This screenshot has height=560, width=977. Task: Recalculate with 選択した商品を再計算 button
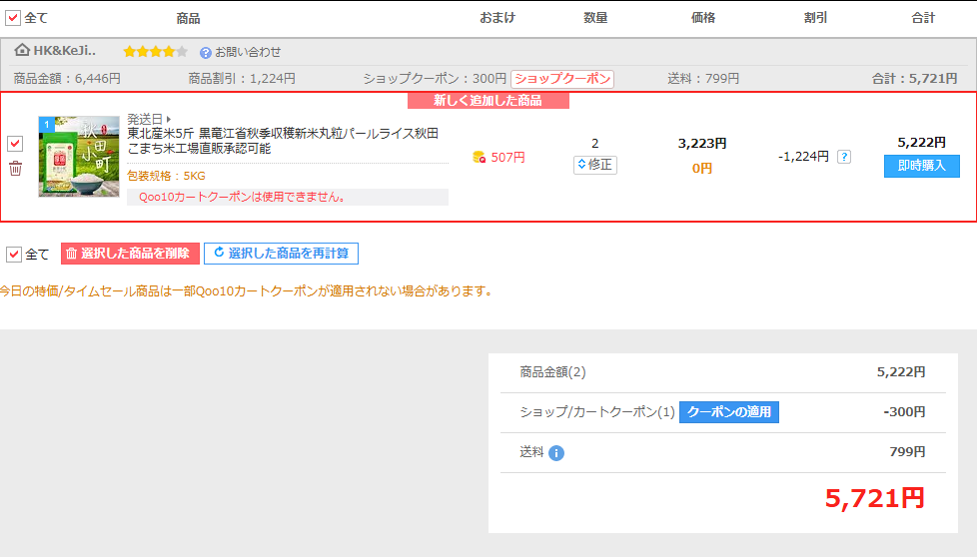[281, 254]
